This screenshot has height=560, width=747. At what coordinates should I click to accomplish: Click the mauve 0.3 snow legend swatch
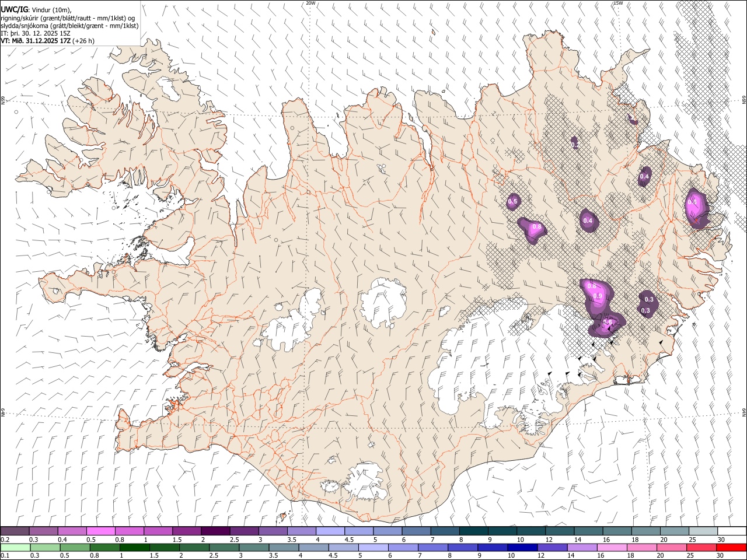[x=44, y=531]
